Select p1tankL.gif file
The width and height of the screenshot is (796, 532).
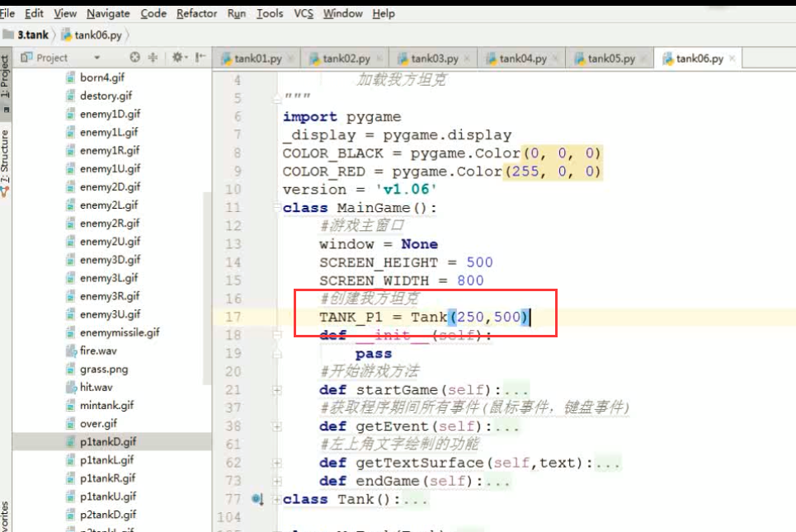[106, 460]
